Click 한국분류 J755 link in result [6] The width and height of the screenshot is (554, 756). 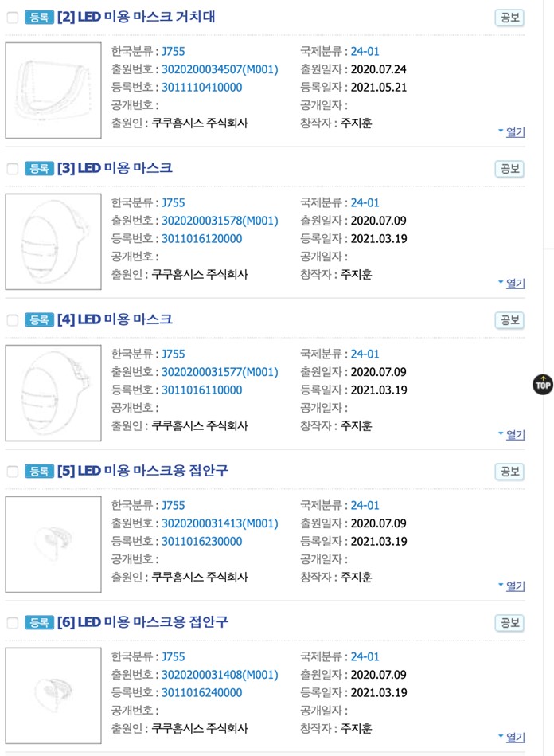coord(173,656)
